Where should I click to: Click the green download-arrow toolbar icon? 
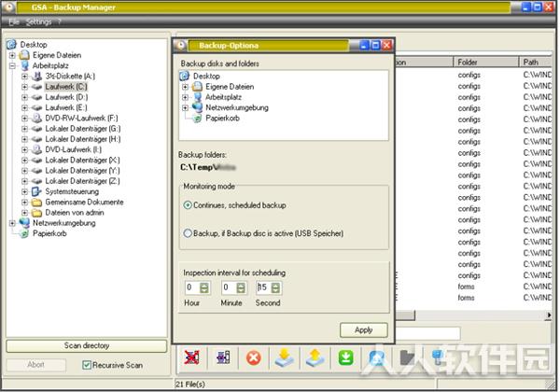(x=345, y=357)
